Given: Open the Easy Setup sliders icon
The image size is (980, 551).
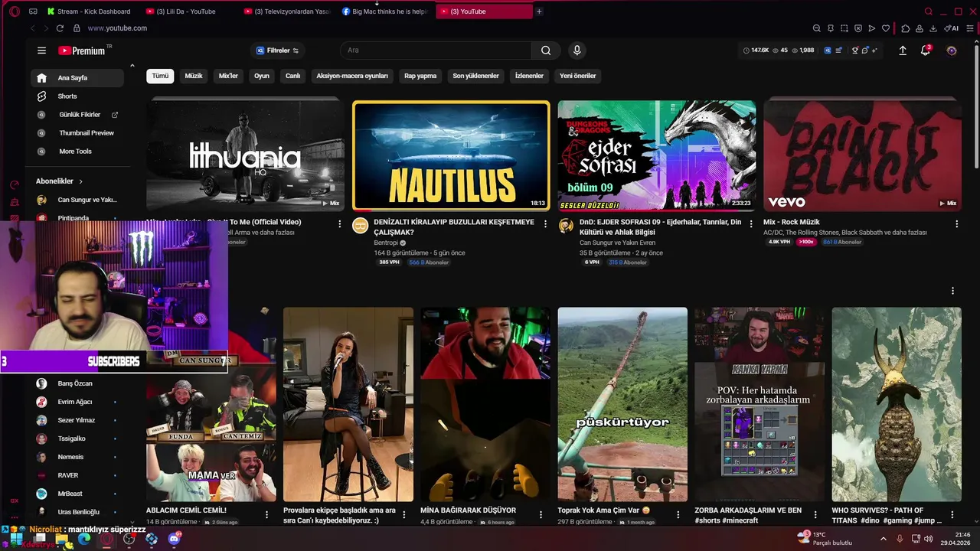Looking at the screenshot, I should pos(969,28).
